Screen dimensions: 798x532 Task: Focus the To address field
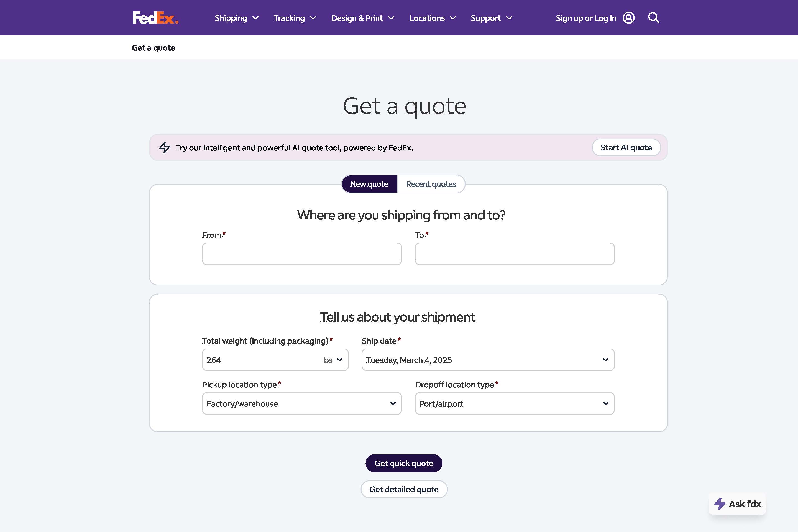point(514,254)
